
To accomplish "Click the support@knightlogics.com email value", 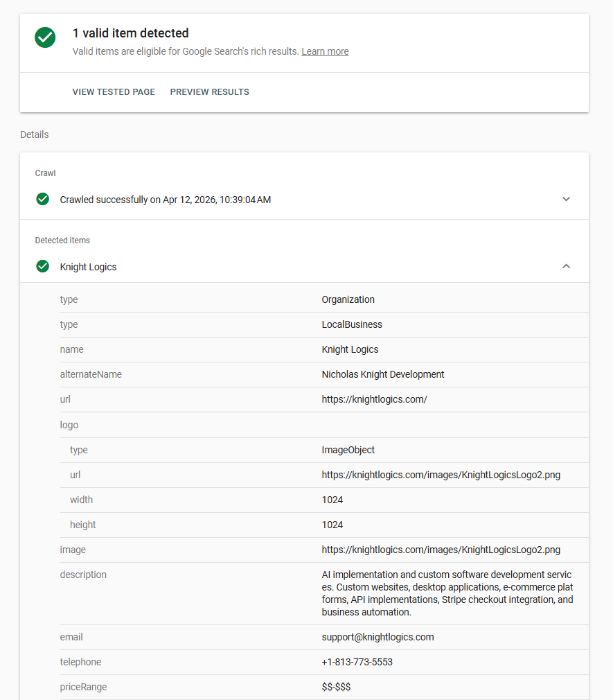I will [x=377, y=637].
